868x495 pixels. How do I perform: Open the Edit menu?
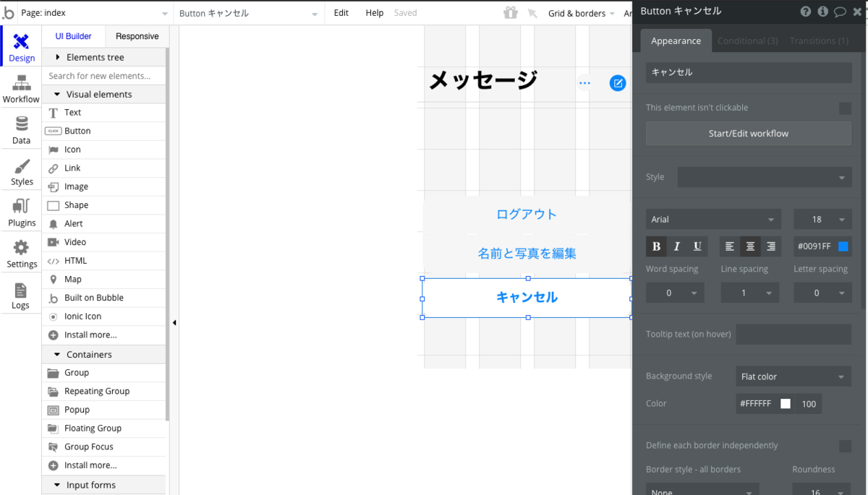pos(341,13)
